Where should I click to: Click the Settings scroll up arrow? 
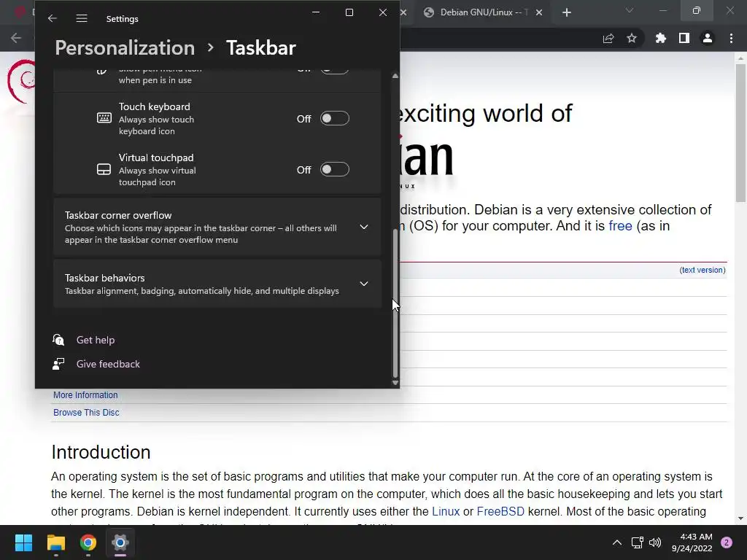[395, 76]
